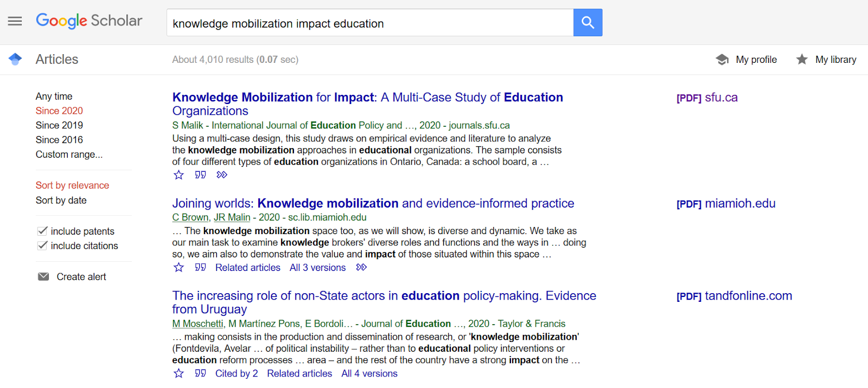Select Any time filter

54,96
